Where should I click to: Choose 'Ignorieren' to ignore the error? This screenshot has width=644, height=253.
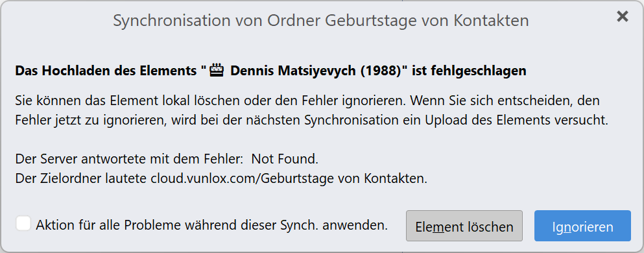[582, 226]
